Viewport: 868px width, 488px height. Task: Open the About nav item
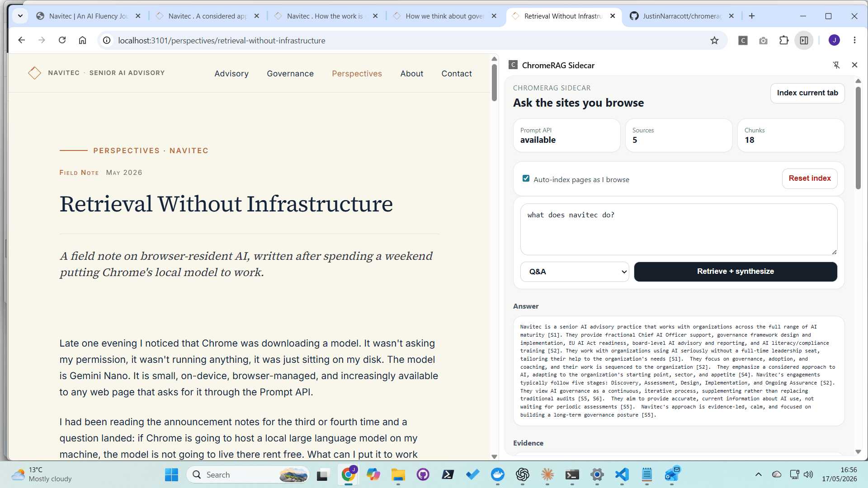pyautogui.click(x=411, y=74)
